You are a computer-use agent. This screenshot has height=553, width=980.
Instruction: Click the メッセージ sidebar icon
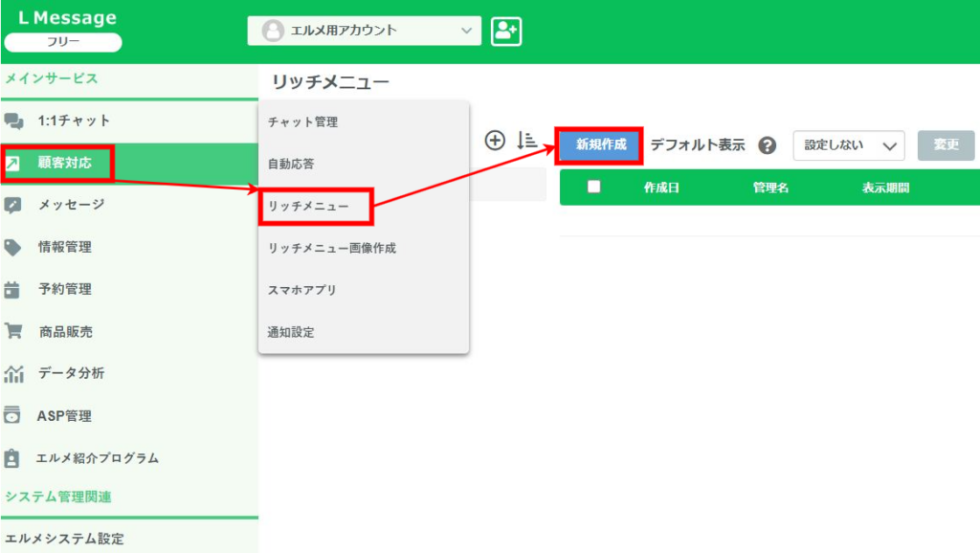pos(13,205)
